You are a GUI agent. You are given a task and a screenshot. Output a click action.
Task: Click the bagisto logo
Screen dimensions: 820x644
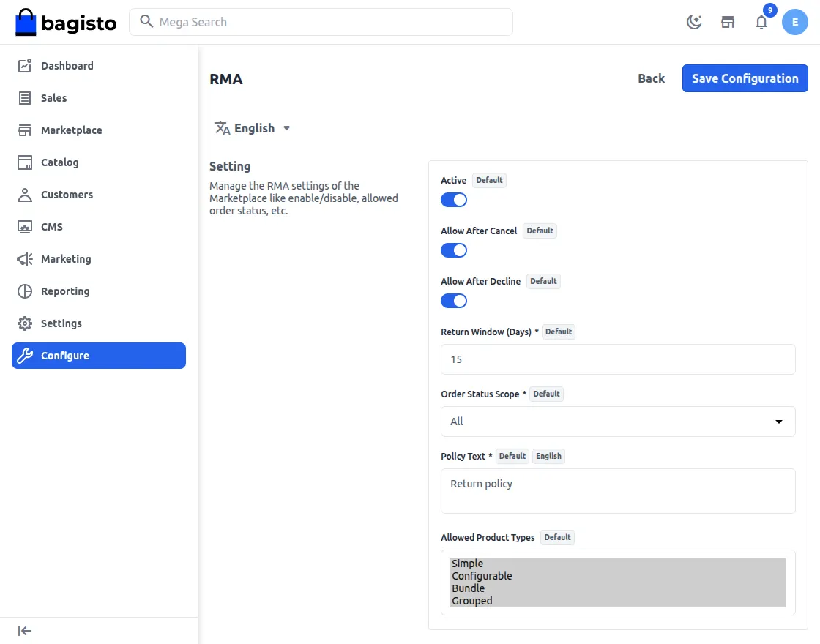coord(66,23)
